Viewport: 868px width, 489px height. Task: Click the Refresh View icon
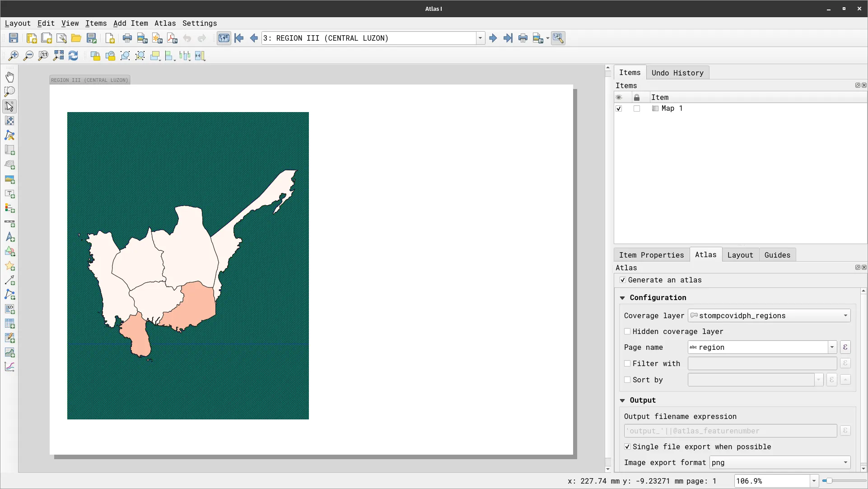pyautogui.click(x=73, y=56)
